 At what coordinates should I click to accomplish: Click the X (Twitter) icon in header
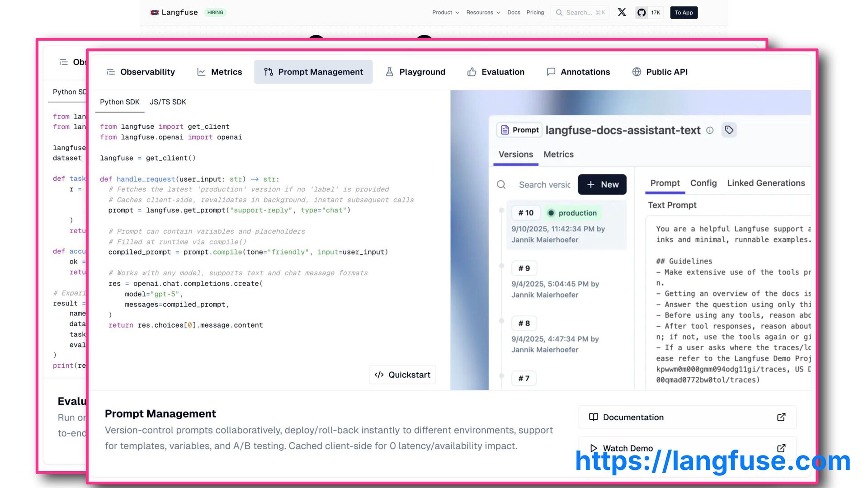click(x=622, y=12)
